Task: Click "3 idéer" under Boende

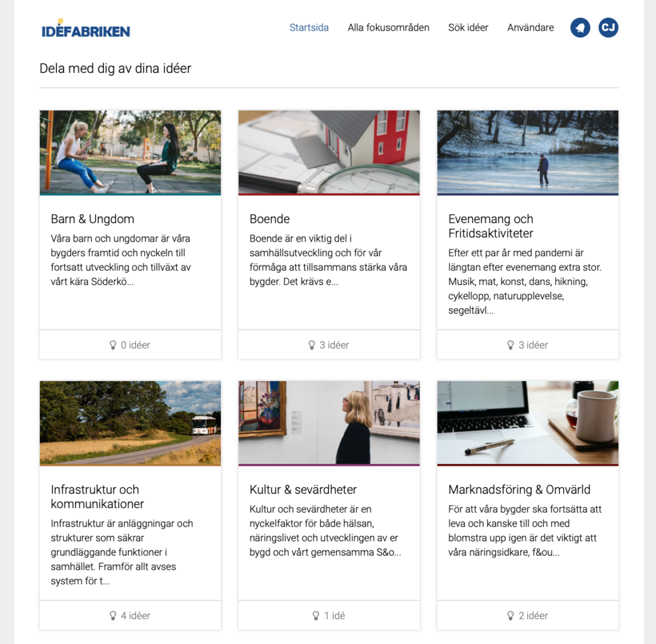Action: point(334,345)
